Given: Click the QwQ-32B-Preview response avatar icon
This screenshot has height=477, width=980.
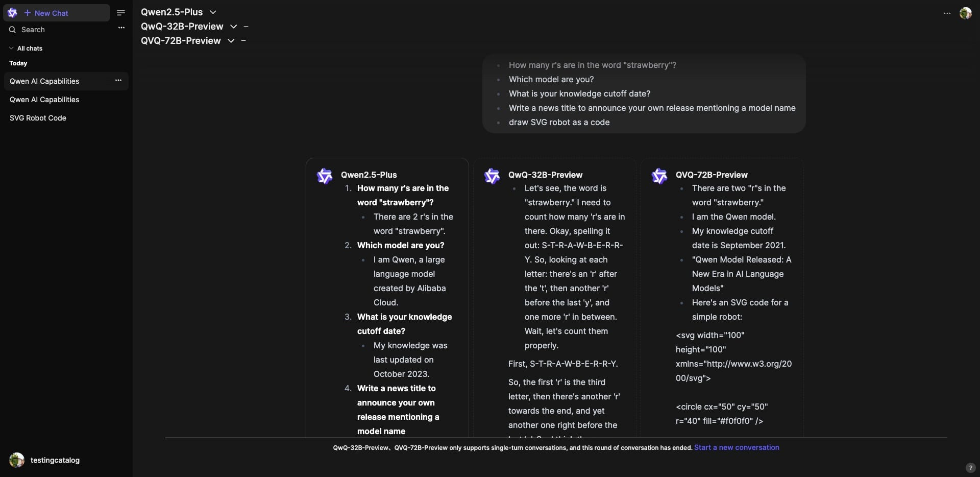Looking at the screenshot, I should click(x=492, y=176).
